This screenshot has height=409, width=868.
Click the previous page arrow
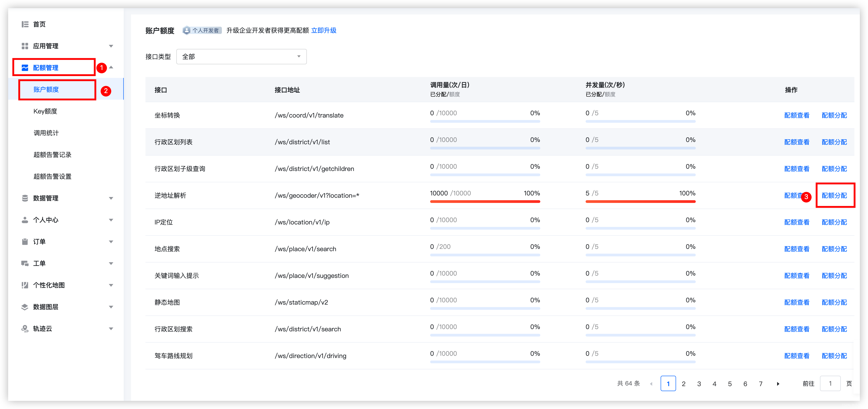point(651,384)
